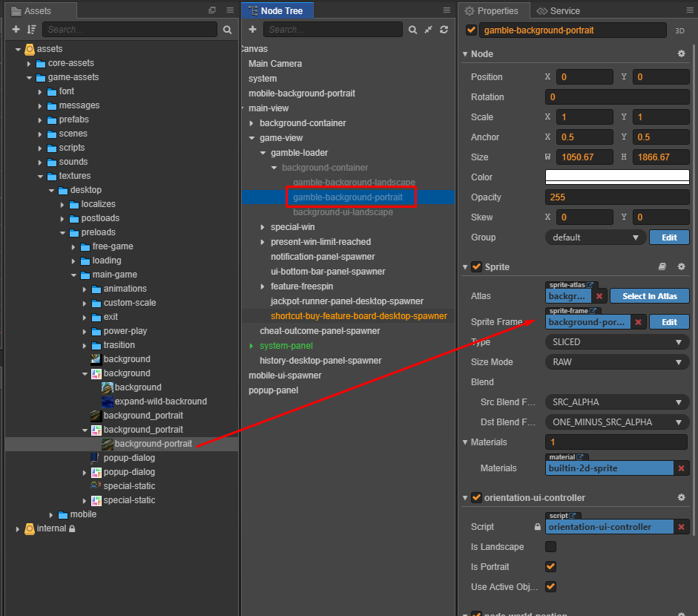Screen dimensions: 698x616
Task: Click the Node section gear settings icon
Action: (681, 53)
